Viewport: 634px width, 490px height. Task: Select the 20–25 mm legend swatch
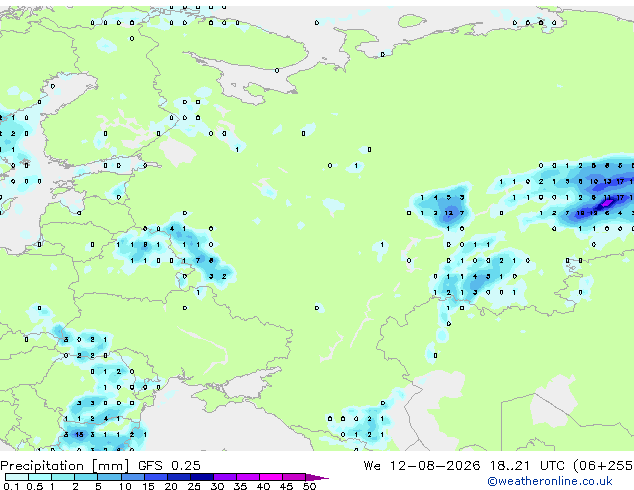(x=179, y=477)
